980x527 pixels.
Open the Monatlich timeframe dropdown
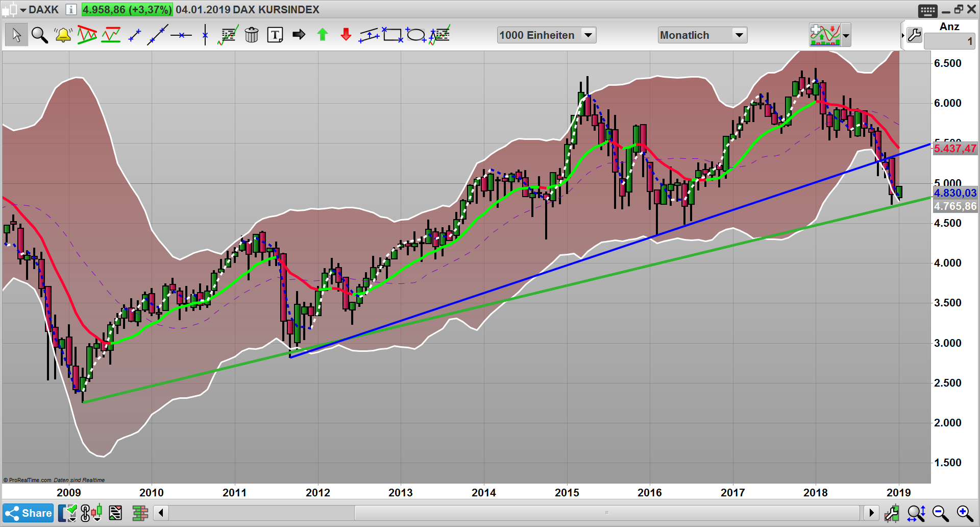click(702, 35)
